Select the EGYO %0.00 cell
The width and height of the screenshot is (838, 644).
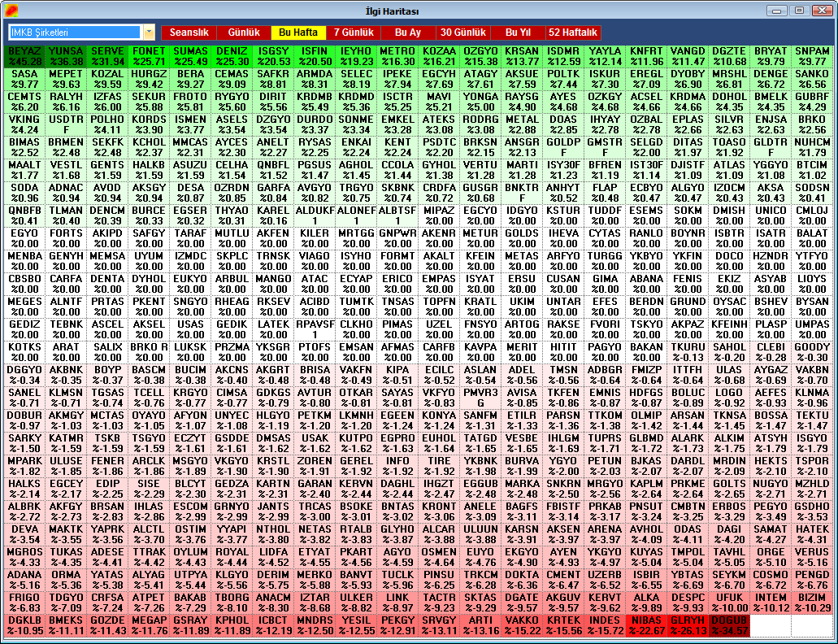(24, 238)
